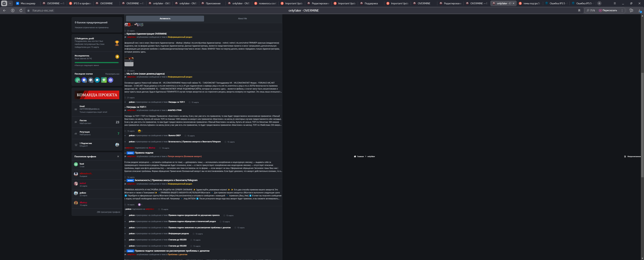
Task: Select the Активность tab
Action: click(x=165, y=18)
